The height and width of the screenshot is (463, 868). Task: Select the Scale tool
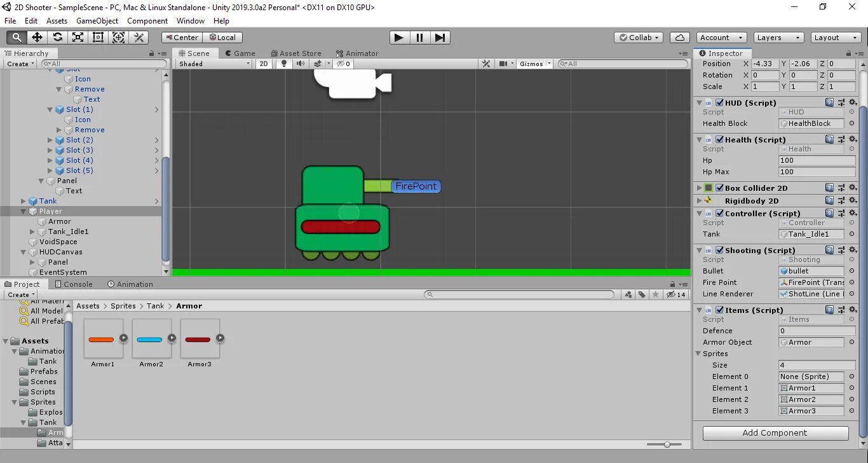(78, 38)
